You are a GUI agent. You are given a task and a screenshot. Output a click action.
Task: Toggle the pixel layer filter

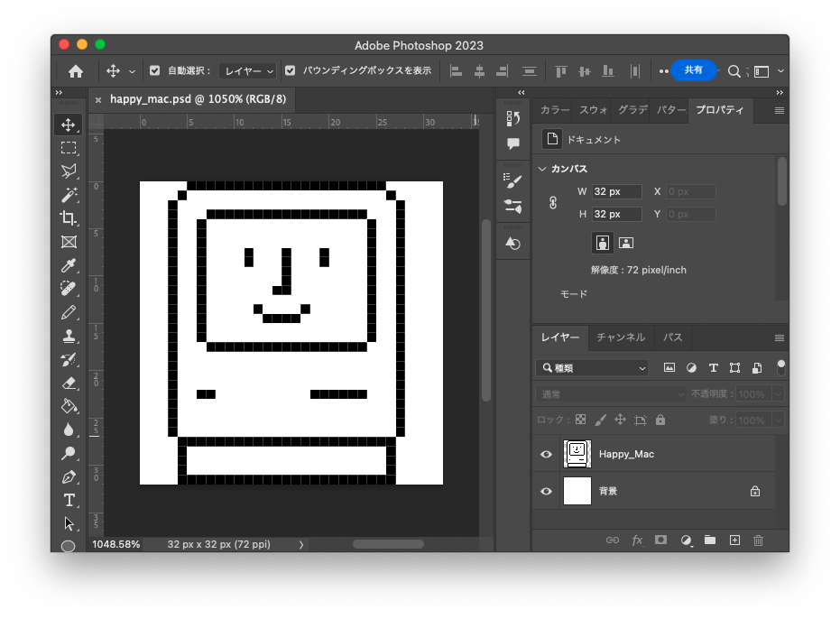pos(669,367)
